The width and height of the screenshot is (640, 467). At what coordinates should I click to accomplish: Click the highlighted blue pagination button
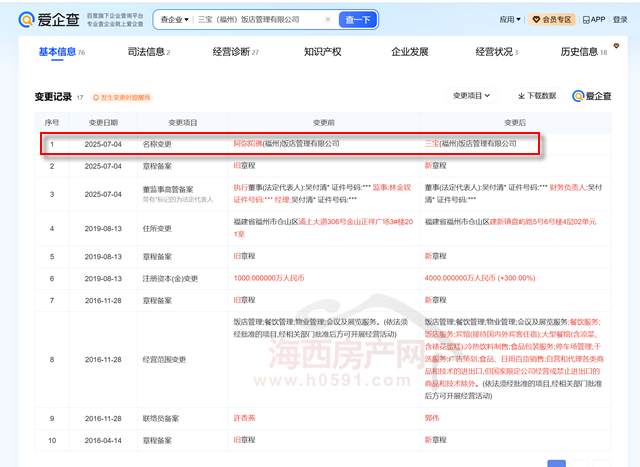[558, 462]
